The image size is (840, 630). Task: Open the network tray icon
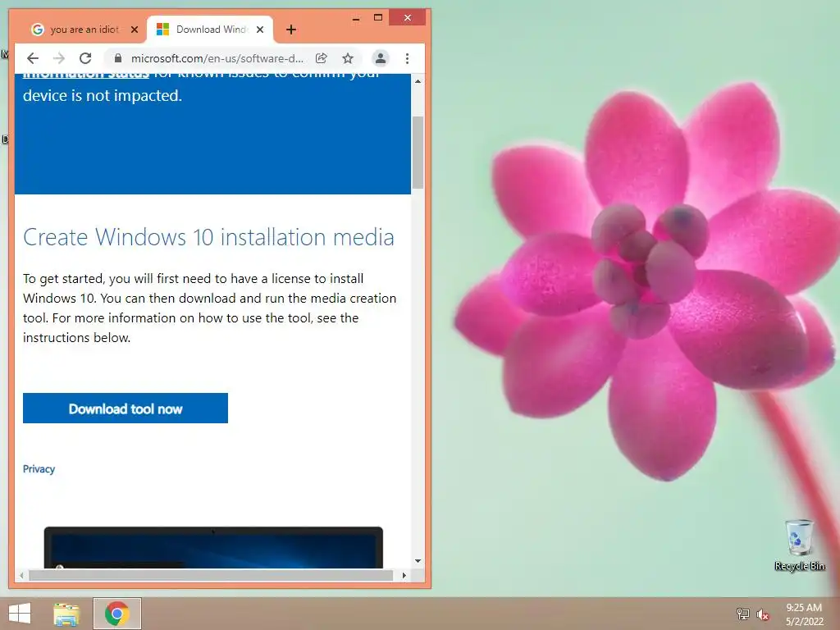(x=743, y=614)
